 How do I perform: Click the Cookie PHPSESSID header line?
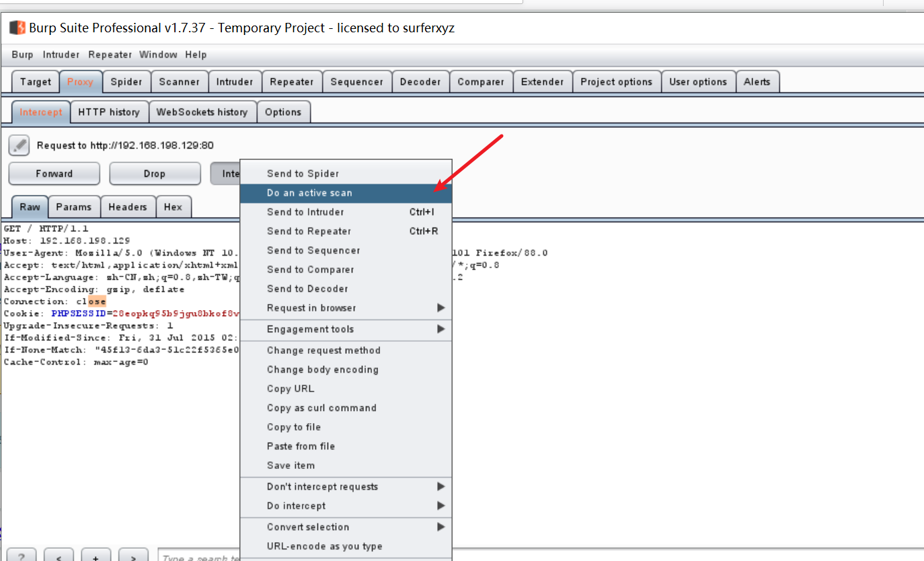(x=122, y=314)
